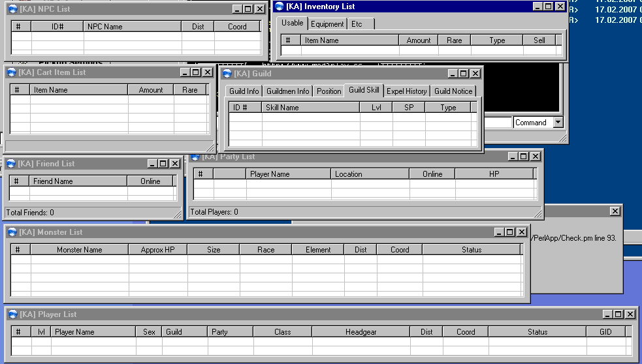Sort NPC List by NPC Name column
This screenshot has height=364, width=642.
coord(132,27)
